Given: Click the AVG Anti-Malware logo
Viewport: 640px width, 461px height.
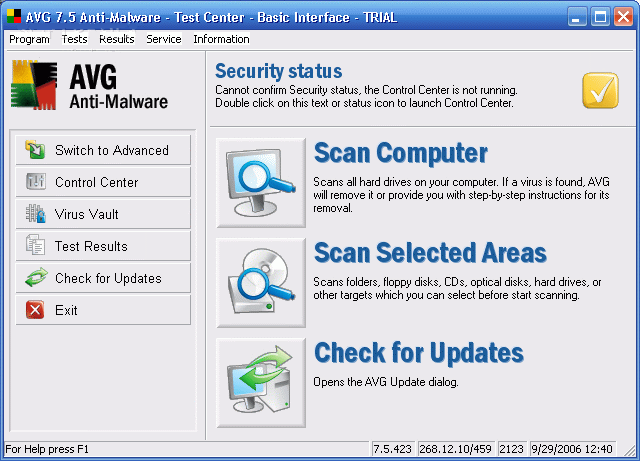Looking at the screenshot, I should click(89, 85).
